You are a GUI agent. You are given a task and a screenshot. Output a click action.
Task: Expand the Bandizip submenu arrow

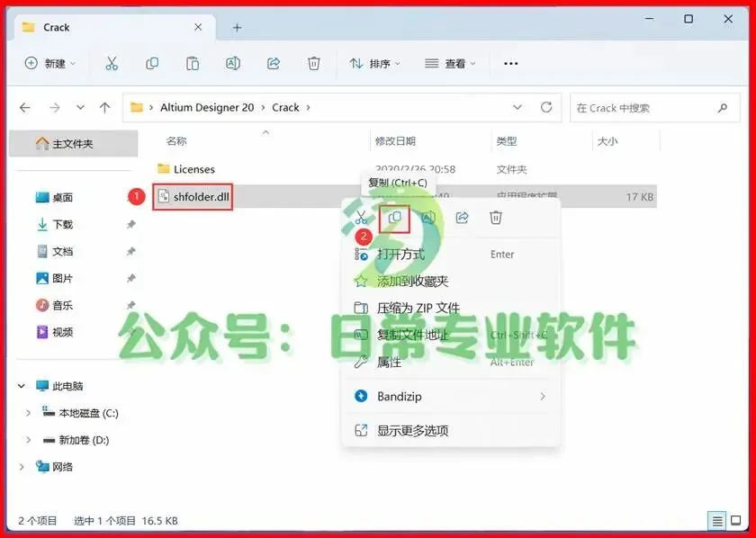pyautogui.click(x=543, y=396)
